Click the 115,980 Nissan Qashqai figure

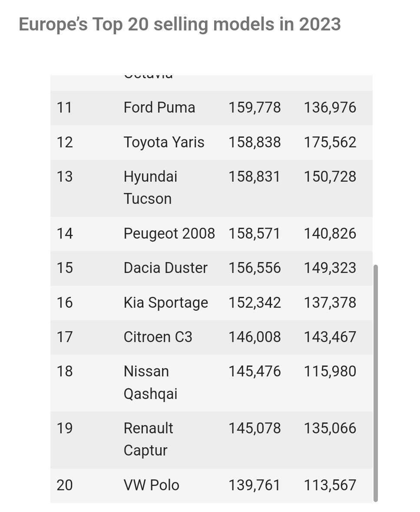pos(330,371)
